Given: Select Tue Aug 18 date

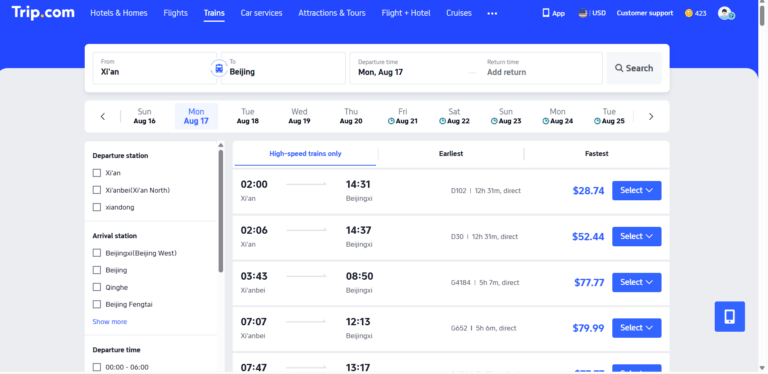Looking at the screenshot, I should pos(248,117).
